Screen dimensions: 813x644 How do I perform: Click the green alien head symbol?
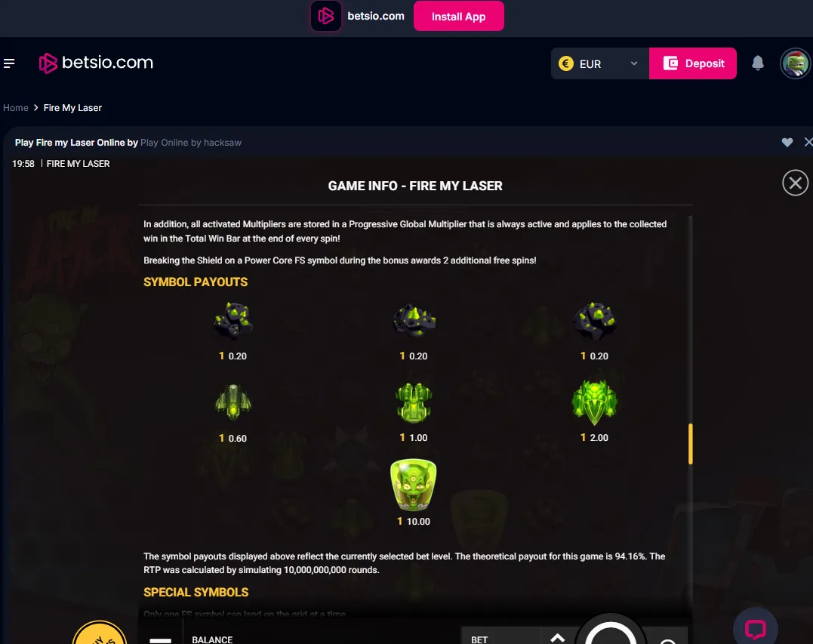coord(413,485)
